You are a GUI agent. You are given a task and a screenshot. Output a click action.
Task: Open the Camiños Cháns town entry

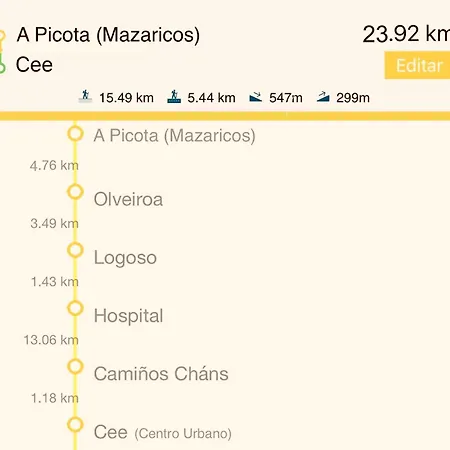[161, 374]
